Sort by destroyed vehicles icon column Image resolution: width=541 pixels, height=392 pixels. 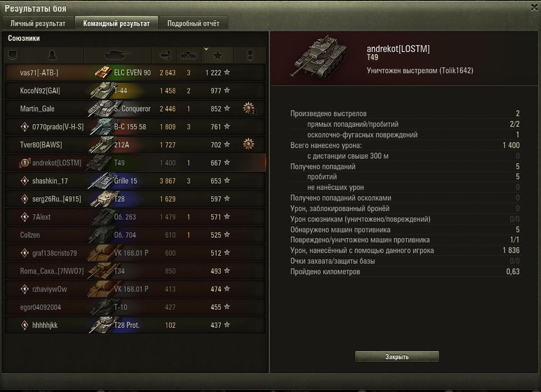[x=188, y=55]
